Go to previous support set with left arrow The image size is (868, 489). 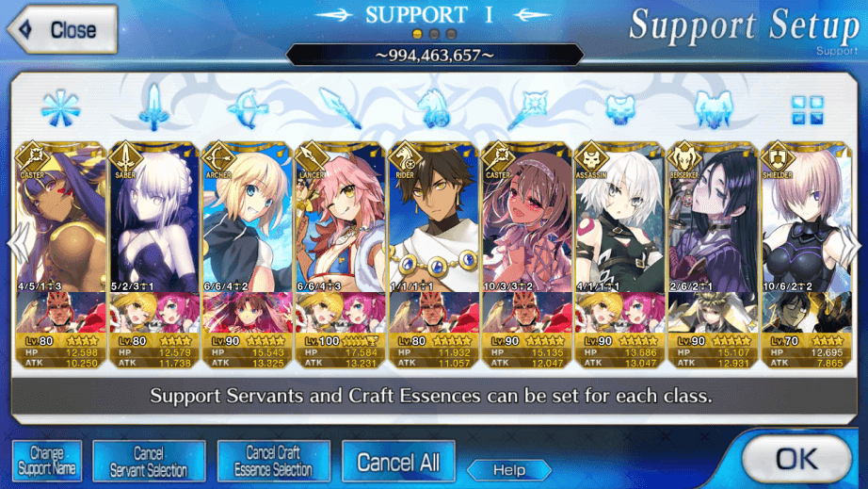click(18, 244)
